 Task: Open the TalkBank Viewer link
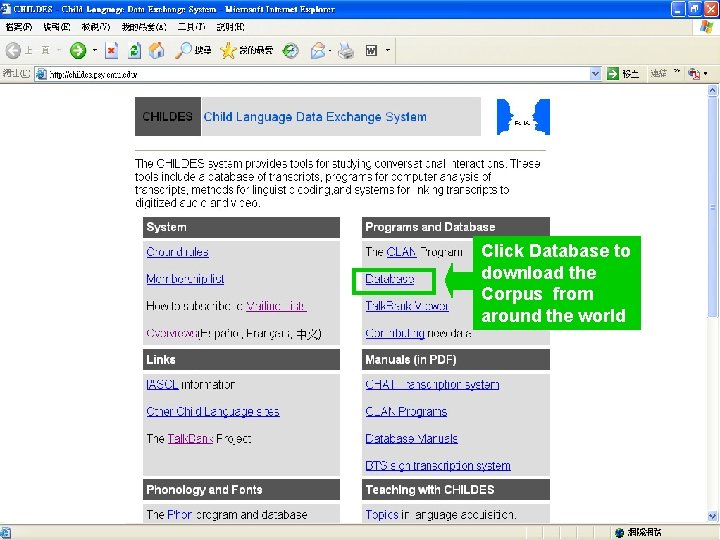click(407, 306)
